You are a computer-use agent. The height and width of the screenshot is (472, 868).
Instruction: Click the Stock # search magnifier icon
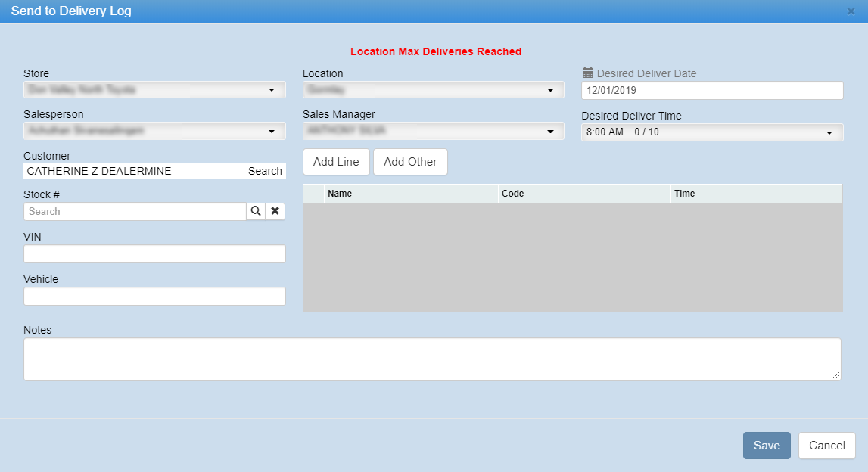[256, 212]
